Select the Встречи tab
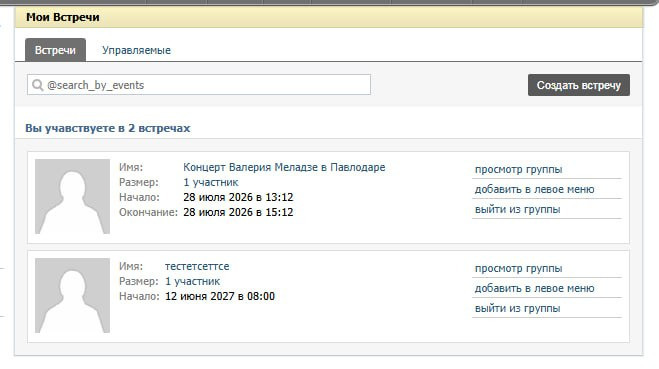Viewport: 659px width, 369px height. pyautogui.click(x=55, y=50)
